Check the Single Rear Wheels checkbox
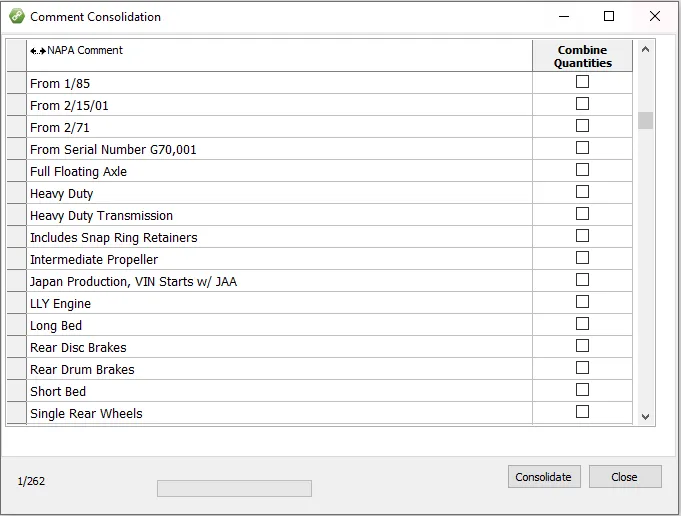The width and height of the screenshot is (681, 516). click(x=582, y=412)
